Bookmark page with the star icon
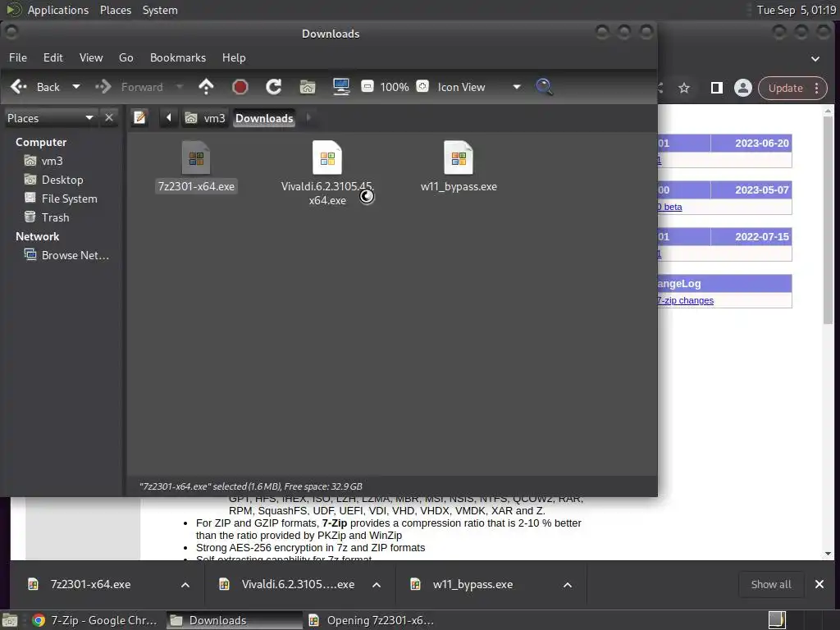The image size is (840, 630). (684, 88)
